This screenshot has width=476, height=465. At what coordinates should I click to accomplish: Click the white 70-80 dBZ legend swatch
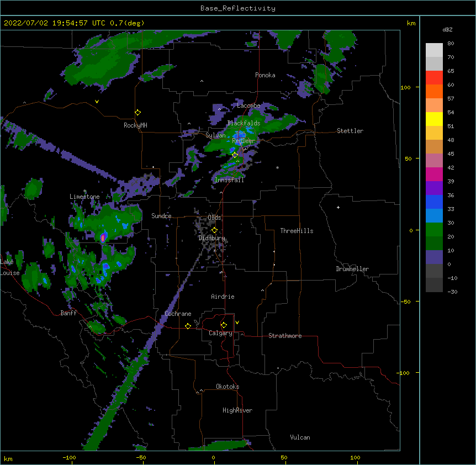pyautogui.click(x=434, y=50)
